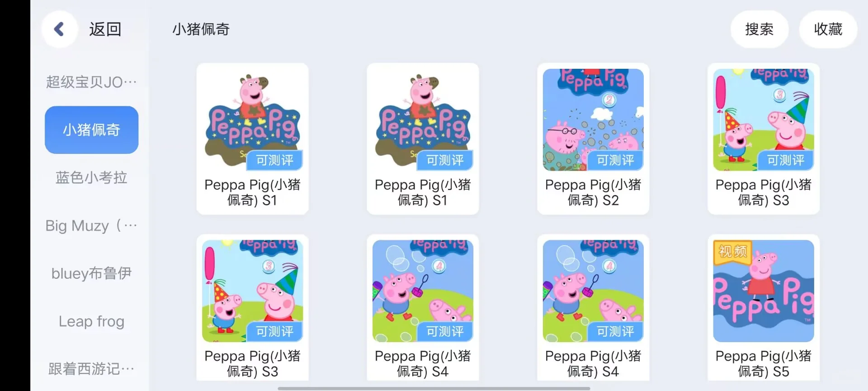Click the 返回 back label
The width and height of the screenshot is (868, 391).
[x=105, y=29]
